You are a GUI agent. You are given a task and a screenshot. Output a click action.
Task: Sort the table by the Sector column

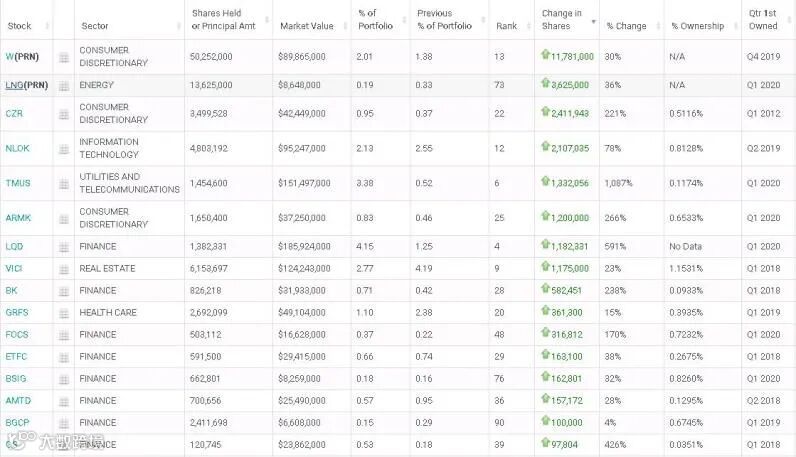(129, 26)
